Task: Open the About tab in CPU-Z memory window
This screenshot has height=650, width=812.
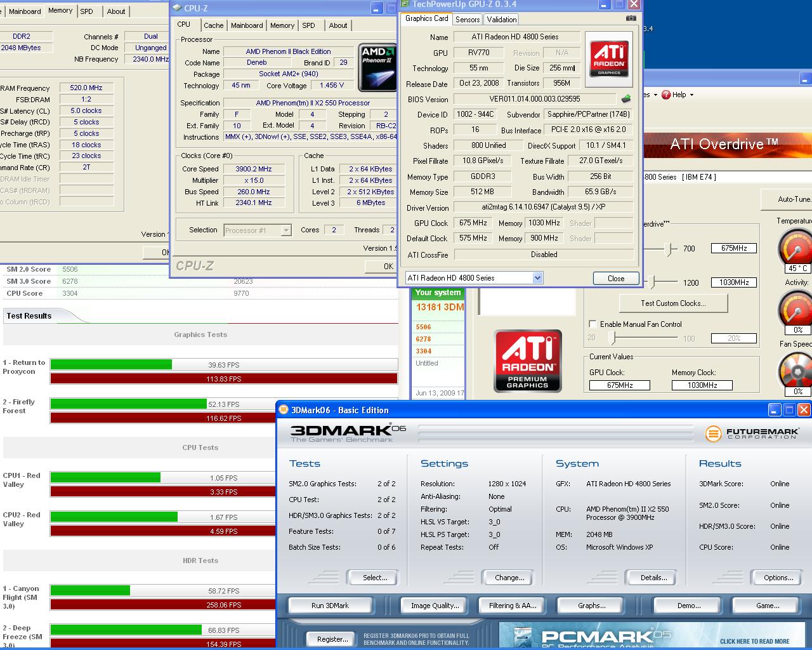Action: pyautogui.click(x=116, y=11)
